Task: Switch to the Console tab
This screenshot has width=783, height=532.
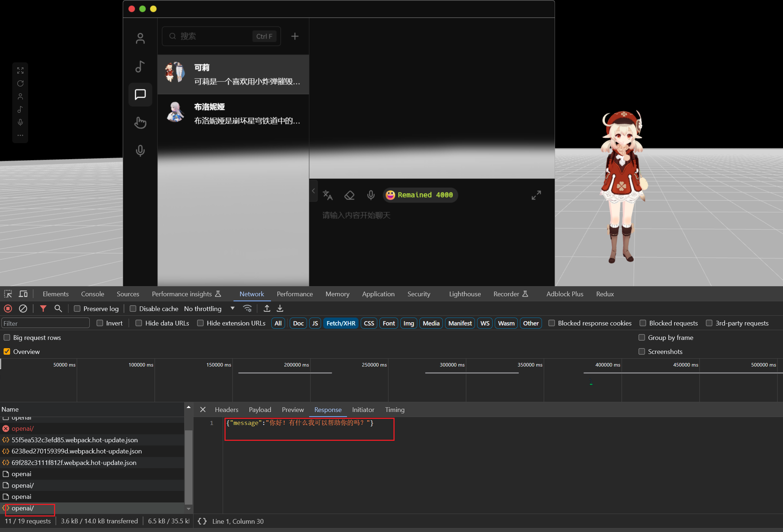Action: pyautogui.click(x=93, y=294)
